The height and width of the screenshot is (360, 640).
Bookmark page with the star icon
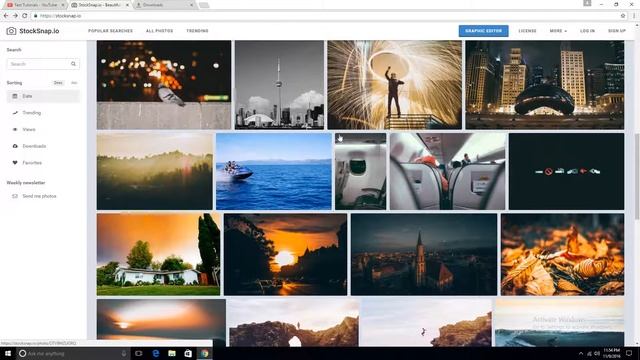pos(623,16)
